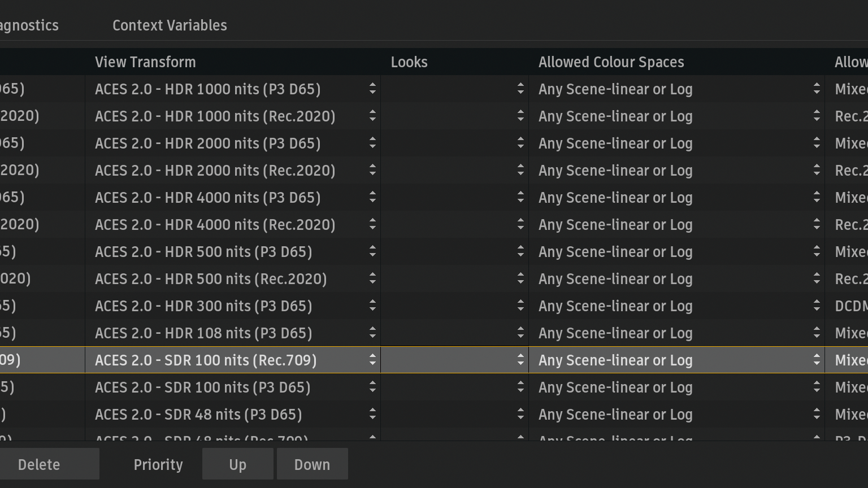Open Looks dropdown in HDR 500 nits (Rec.2020) row

click(x=455, y=279)
